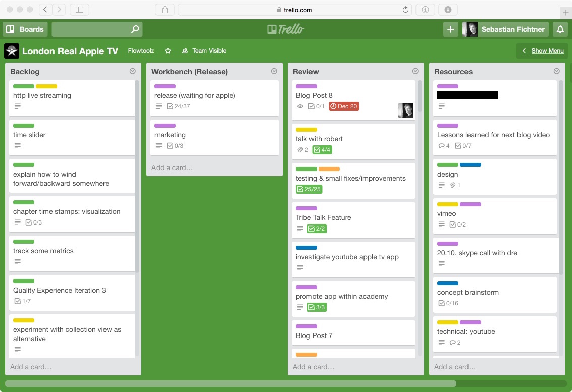572x392 pixels.
Task: Click description icon on investigate youtube apple tv app
Action: tap(300, 268)
